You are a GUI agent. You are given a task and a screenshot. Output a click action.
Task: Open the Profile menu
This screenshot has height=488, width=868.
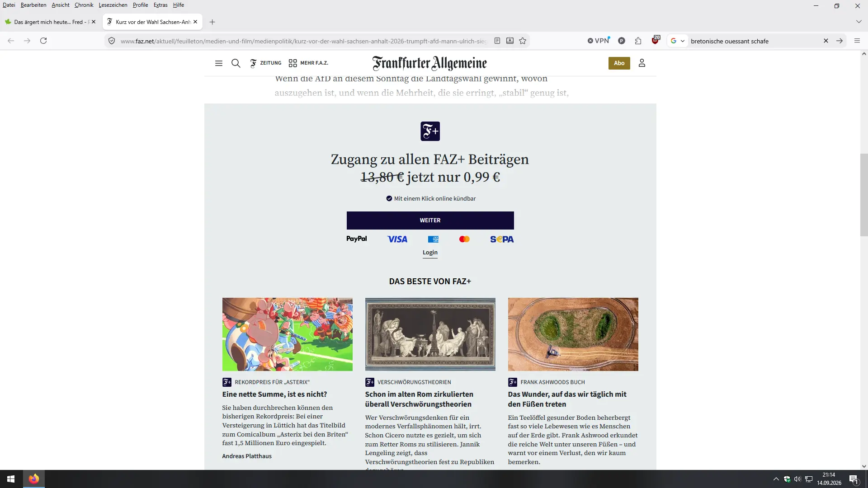coord(140,5)
